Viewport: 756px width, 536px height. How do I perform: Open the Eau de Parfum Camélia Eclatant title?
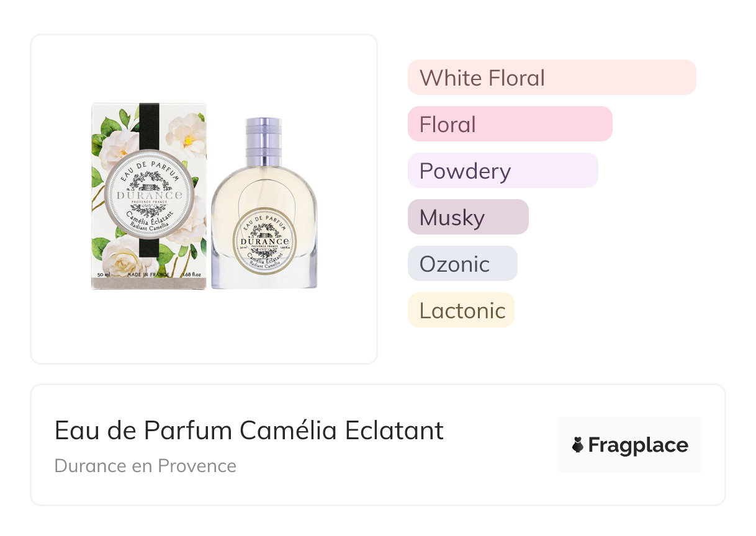click(x=249, y=431)
